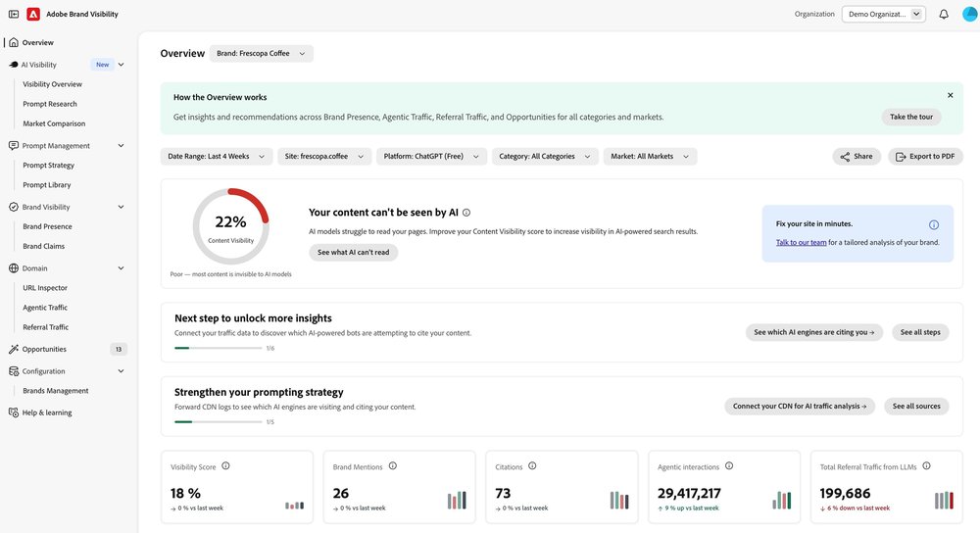
Task: Open the Organization dropdown
Action: coord(883,14)
